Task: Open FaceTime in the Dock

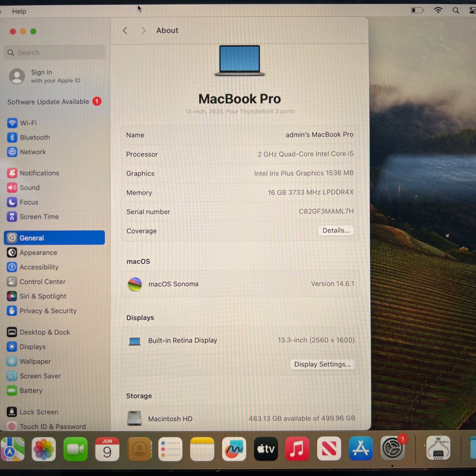Action: (76, 449)
